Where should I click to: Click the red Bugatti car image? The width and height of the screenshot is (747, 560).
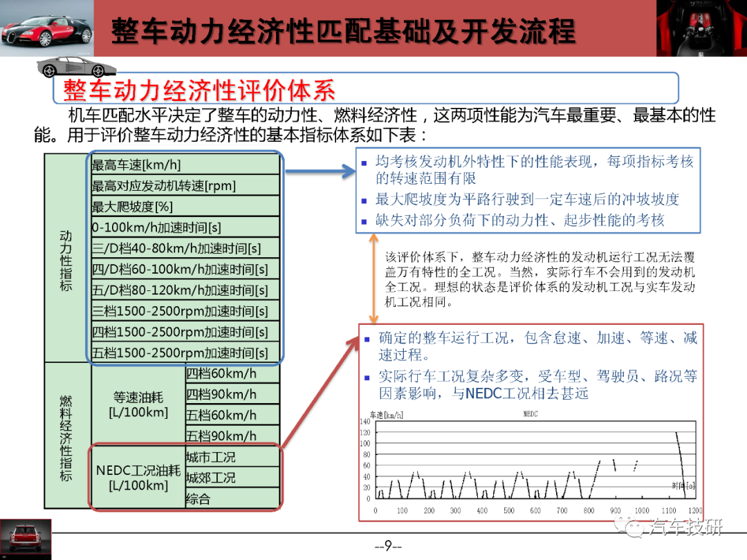pos(47,28)
